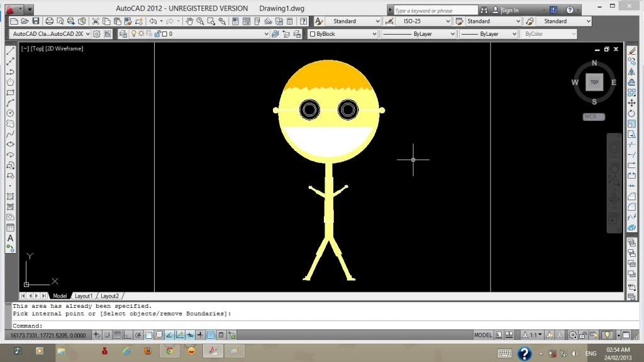Click the Open file icon
Viewport: 644px width, 362px height.
click(x=25, y=21)
